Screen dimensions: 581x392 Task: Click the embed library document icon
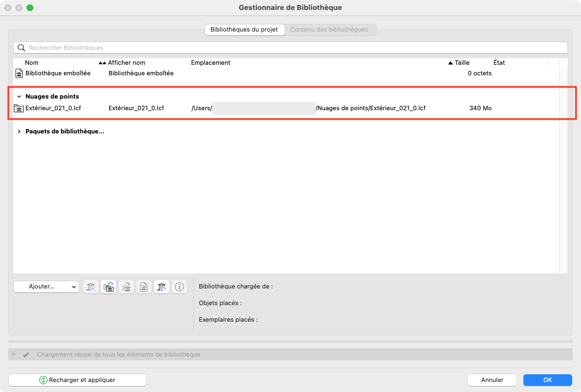tap(144, 287)
